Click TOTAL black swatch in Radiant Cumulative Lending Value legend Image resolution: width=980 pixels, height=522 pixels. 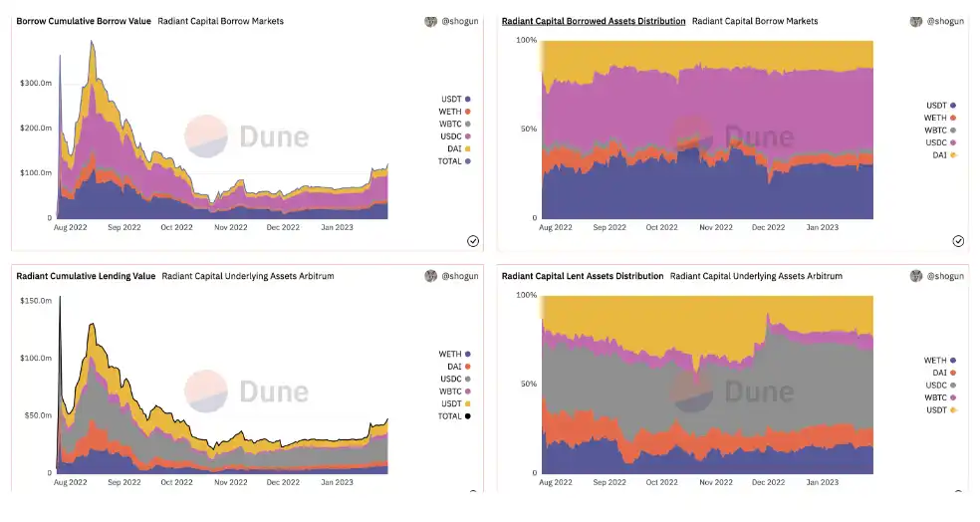point(467,416)
